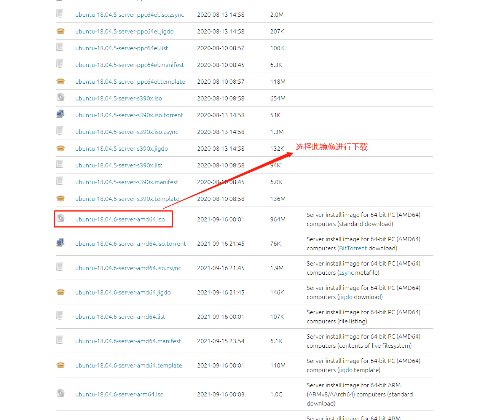
Task: Click the file icon beside amd64.iso.zsync
Action: tap(60, 267)
